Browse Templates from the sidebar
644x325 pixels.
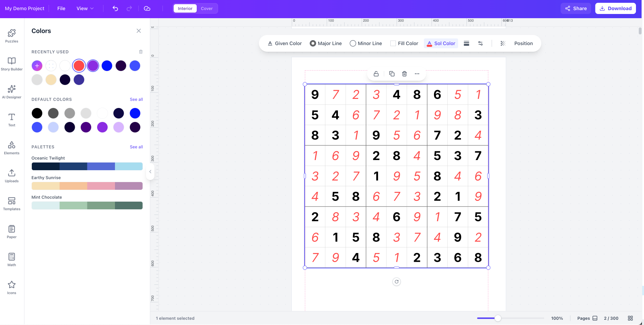[x=12, y=204]
